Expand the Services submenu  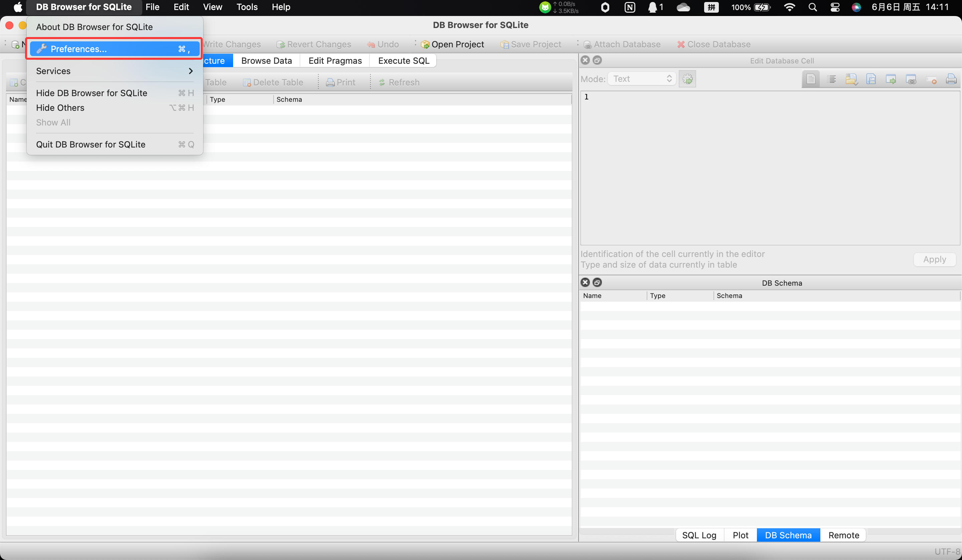click(x=115, y=71)
